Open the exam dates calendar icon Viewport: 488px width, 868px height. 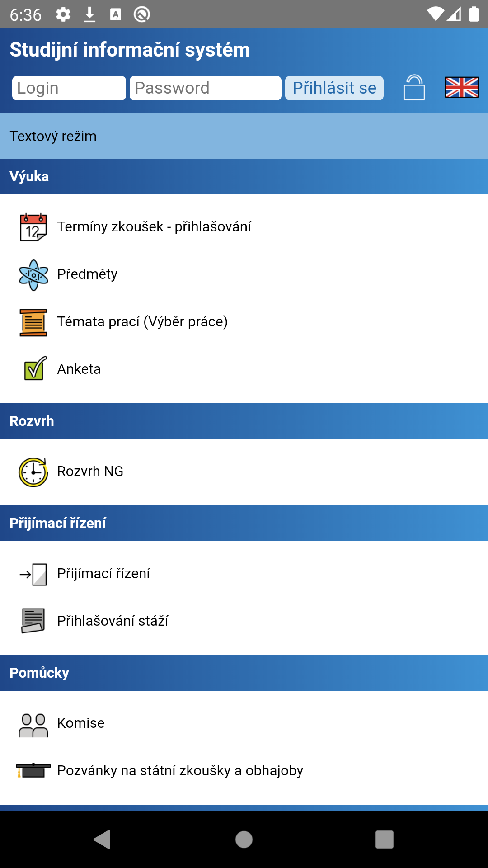pos(33,227)
